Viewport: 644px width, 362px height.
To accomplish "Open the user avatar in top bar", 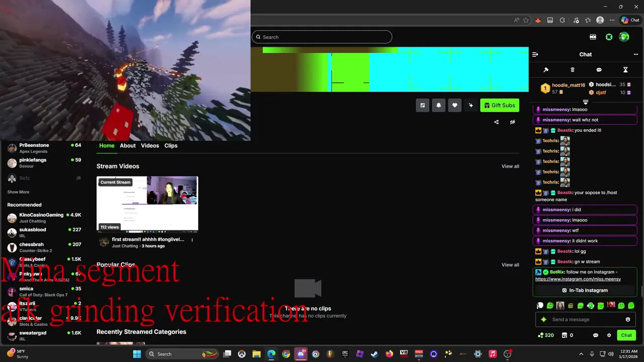I will point(624,37).
